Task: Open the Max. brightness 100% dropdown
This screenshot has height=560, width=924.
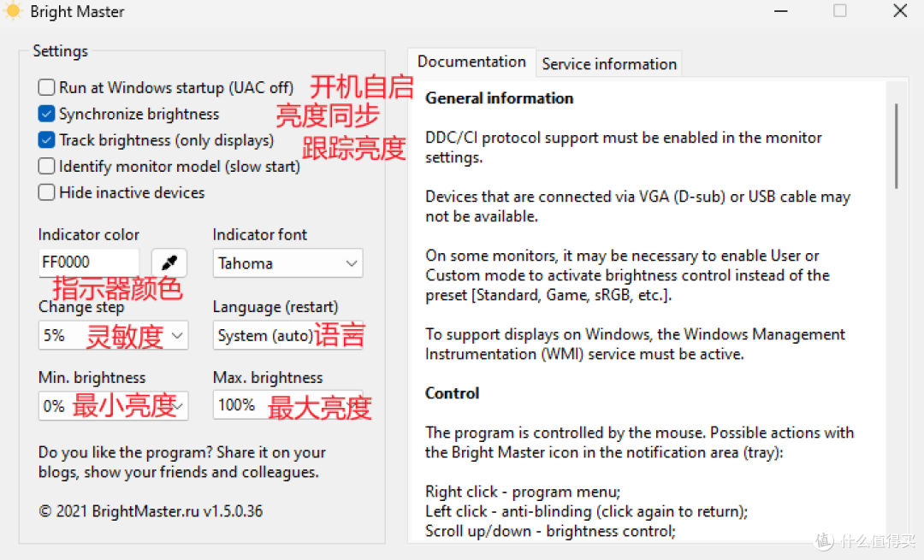Action: coord(287,405)
